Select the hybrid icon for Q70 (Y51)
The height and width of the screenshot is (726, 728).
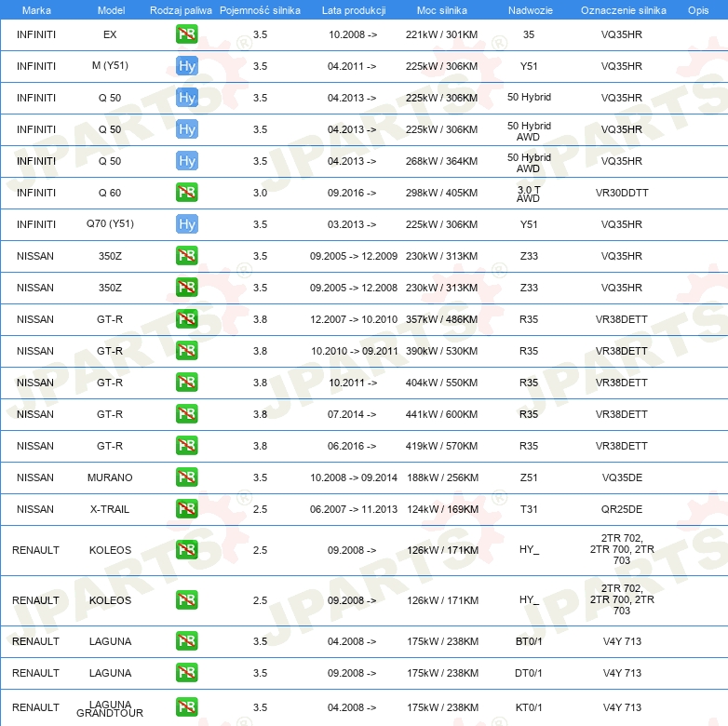pyautogui.click(x=186, y=224)
